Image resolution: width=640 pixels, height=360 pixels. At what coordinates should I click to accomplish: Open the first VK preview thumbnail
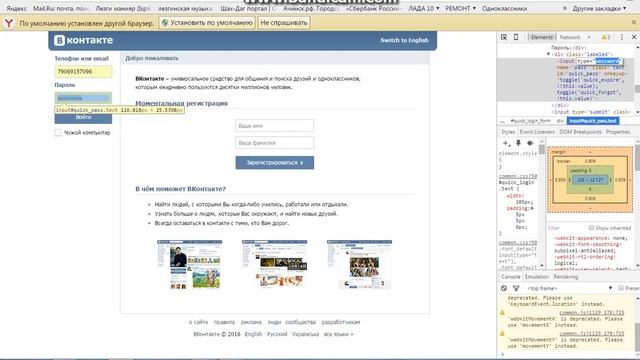tap(190, 264)
